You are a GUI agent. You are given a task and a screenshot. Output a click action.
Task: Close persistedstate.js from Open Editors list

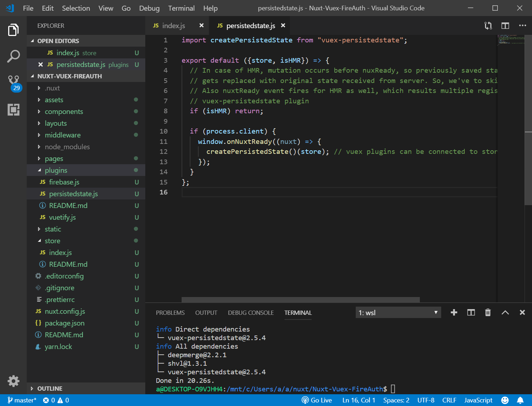(41, 64)
